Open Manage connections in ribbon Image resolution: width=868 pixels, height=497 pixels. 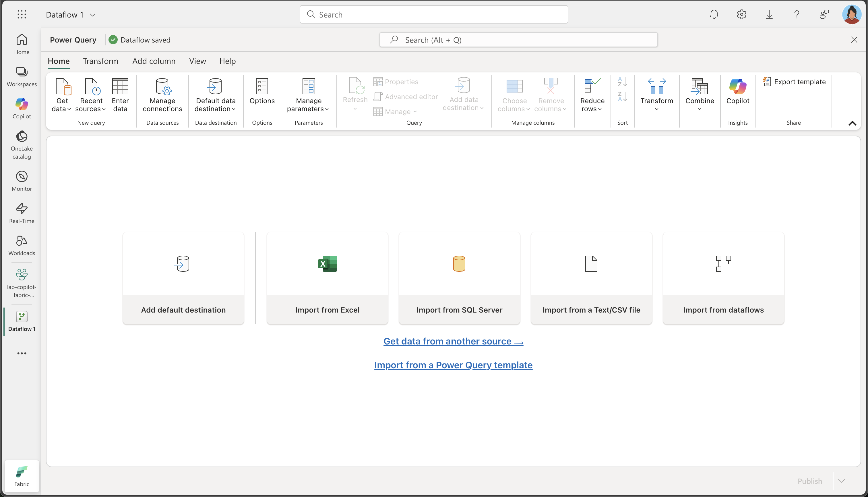point(162,95)
